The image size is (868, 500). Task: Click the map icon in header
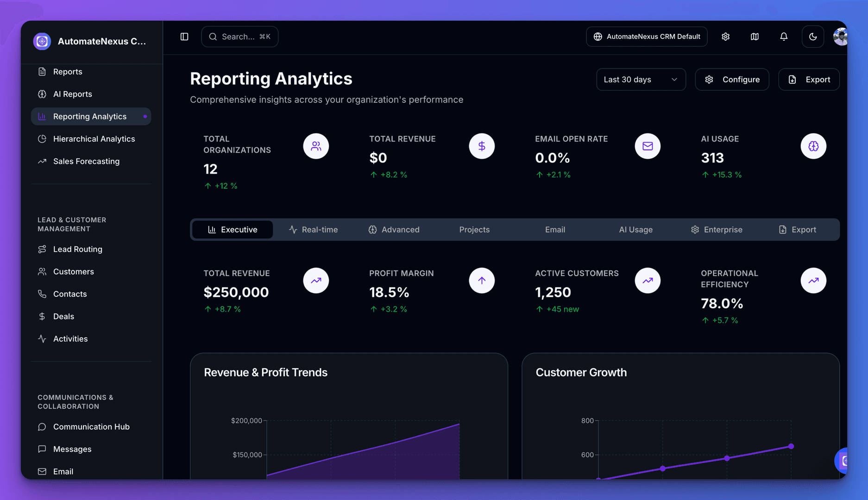(x=755, y=37)
